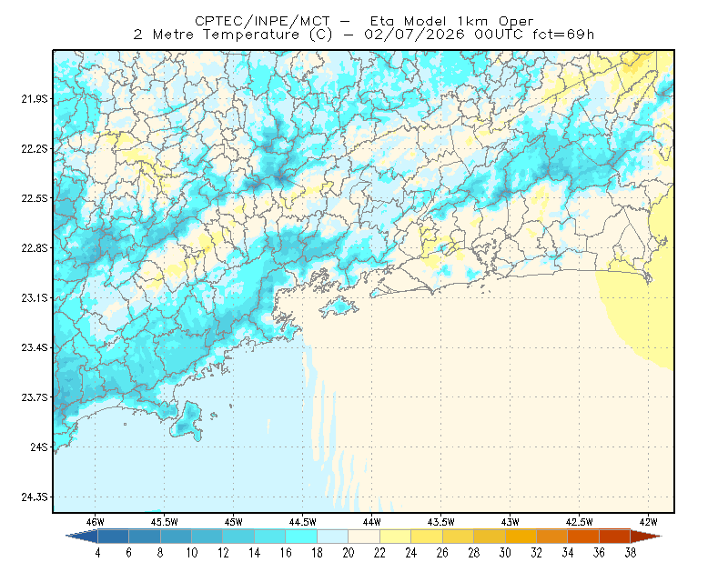
Task: Click the color bar value label 36
Action: tap(599, 553)
